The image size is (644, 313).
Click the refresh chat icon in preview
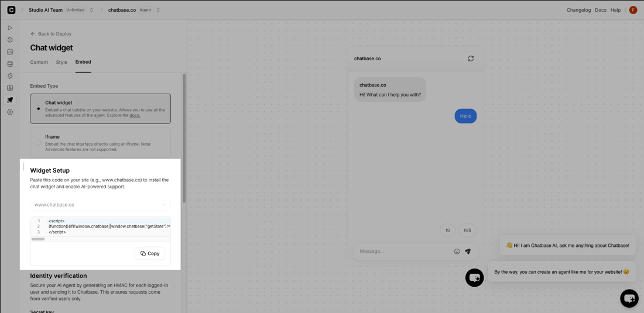point(471,59)
